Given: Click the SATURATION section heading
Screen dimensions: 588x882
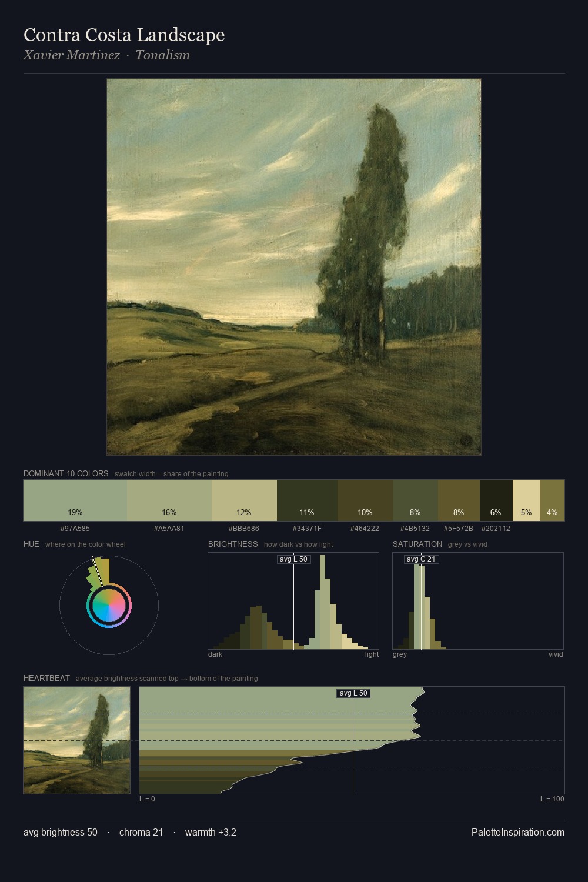Looking at the screenshot, I should (x=417, y=544).
